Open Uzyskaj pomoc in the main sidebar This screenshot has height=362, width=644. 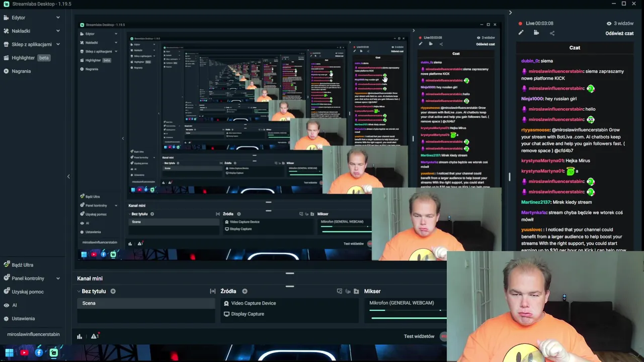(x=28, y=292)
